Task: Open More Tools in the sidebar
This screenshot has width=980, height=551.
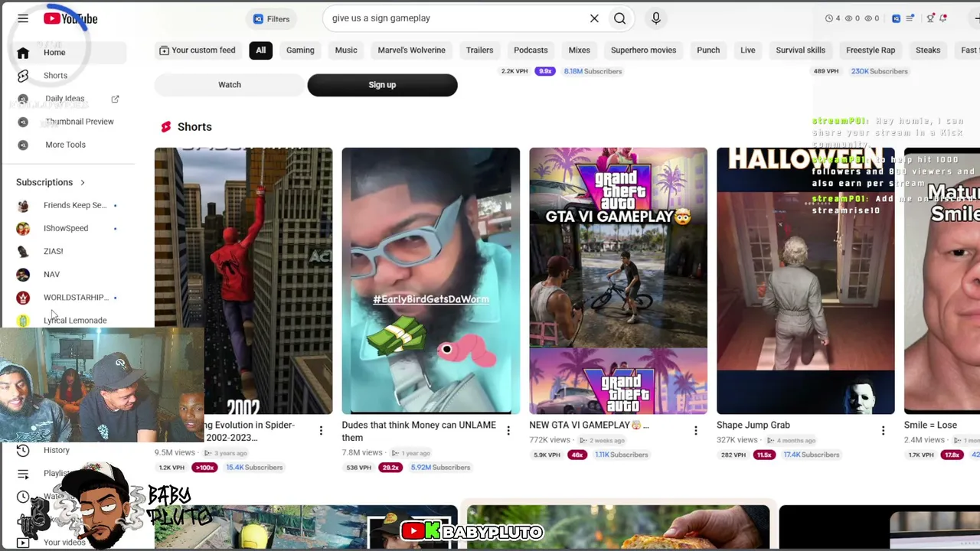Action: [67, 145]
